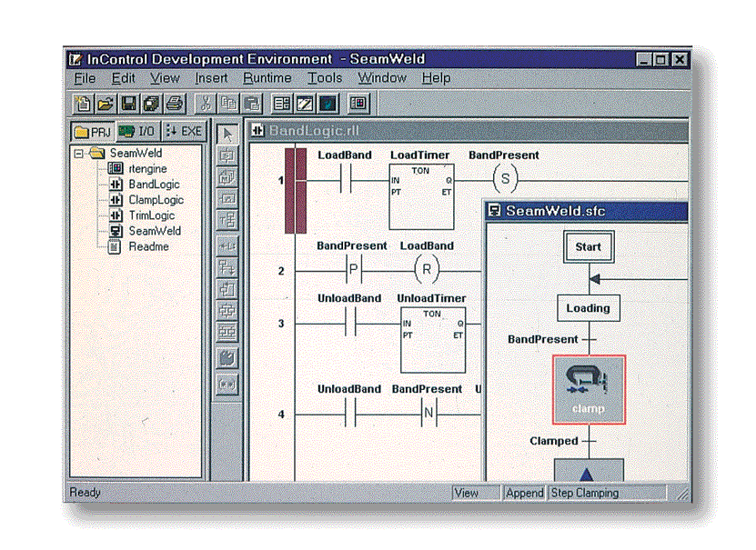Image resolution: width=756 pixels, height=550 pixels.
Task: Click the LoadBand contact on rung 1
Action: [346, 180]
